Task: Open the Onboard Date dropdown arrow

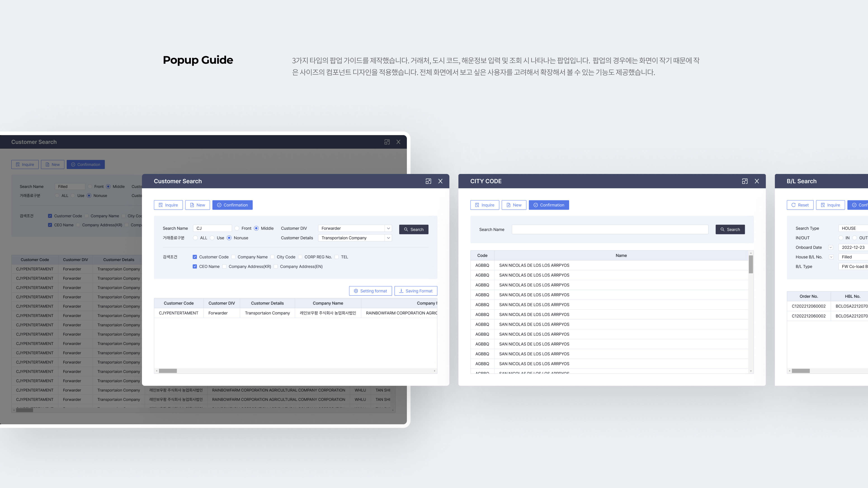Action: point(831,248)
